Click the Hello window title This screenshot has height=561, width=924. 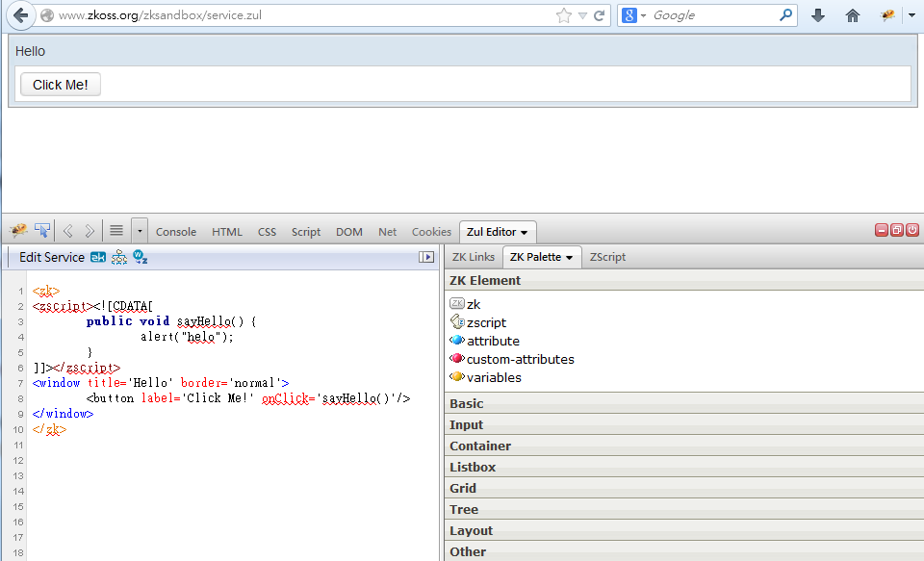(x=30, y=51)
